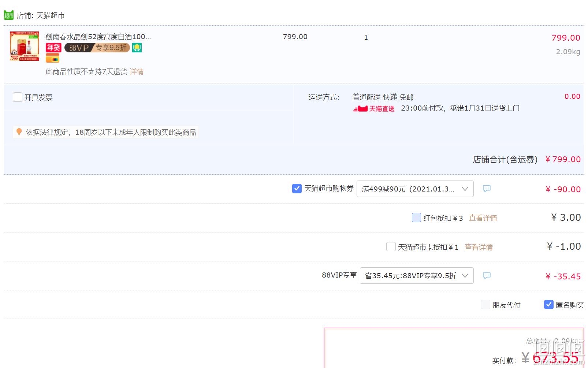Click the store name 天猫超市
Viewport: 588px width, 368px height.
51,15
